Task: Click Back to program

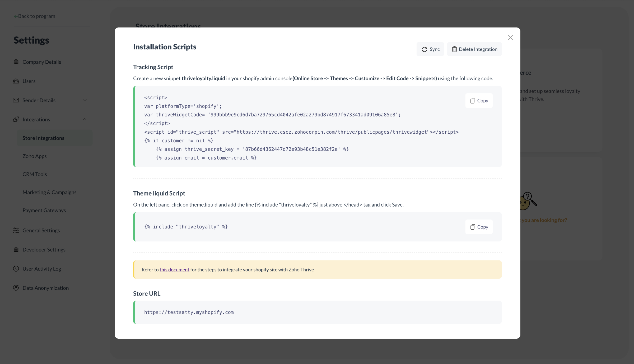Action: (34, 16)
